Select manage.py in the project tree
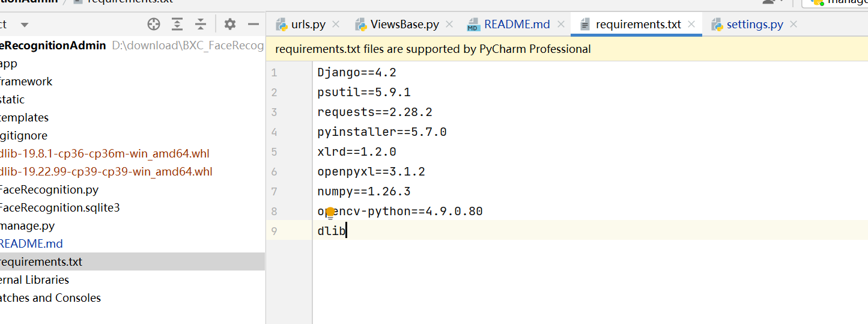This screenshot has width=868, height=324. 28,226
